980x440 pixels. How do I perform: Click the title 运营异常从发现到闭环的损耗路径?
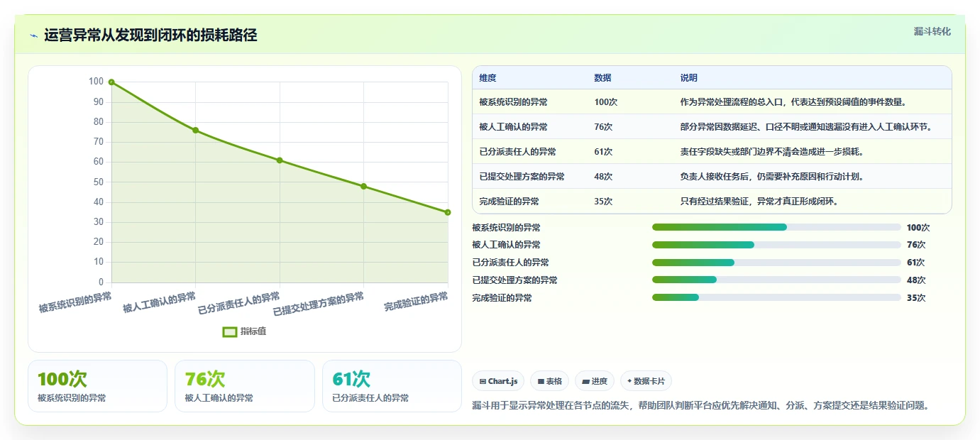[150, 35]
